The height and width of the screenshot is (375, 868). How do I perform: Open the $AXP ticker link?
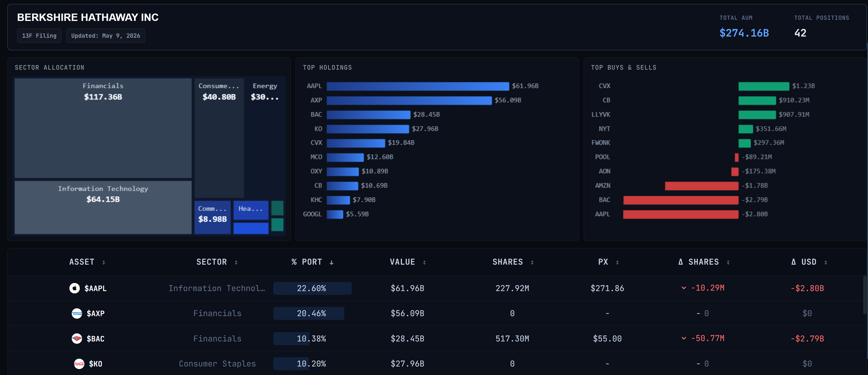pyautogui.click(x=96, y=313)
